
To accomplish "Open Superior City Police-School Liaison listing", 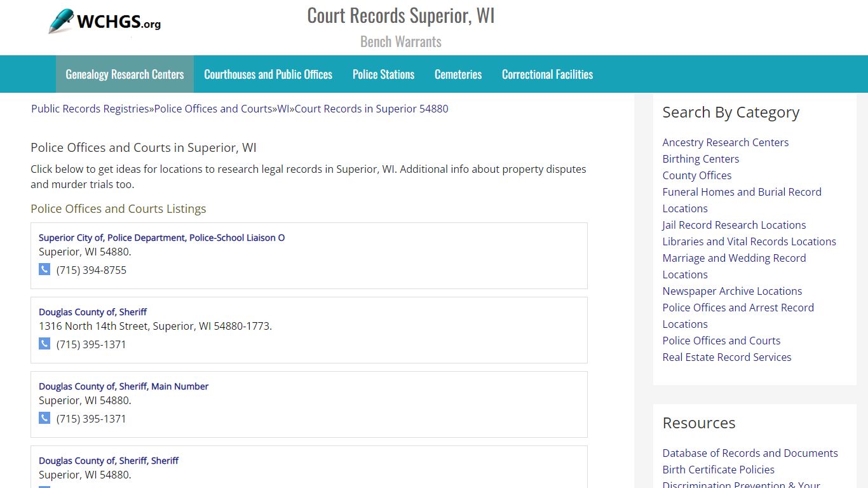I will point(161,238).
